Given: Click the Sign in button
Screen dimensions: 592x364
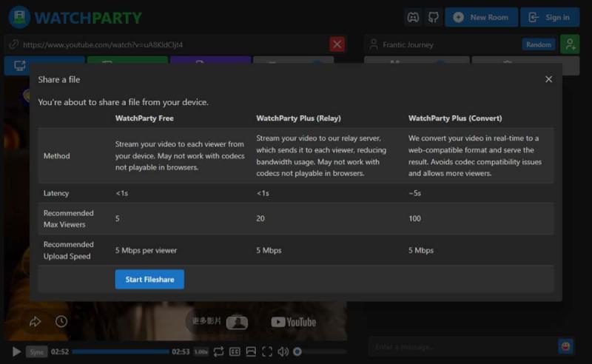Looking at the screenshot, I should (550, 17).
